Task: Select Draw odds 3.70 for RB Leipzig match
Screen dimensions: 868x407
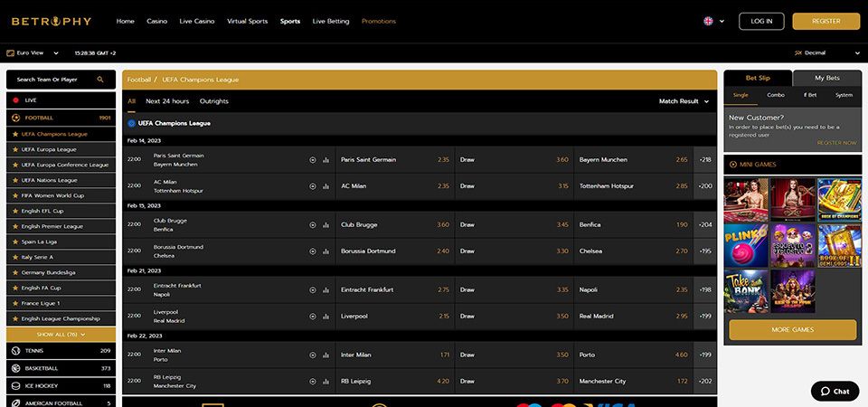Action: 514,382
